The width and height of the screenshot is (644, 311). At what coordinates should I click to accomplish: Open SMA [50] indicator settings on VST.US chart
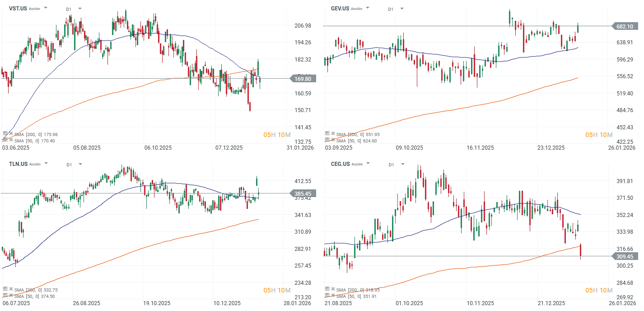pos(5,140)
